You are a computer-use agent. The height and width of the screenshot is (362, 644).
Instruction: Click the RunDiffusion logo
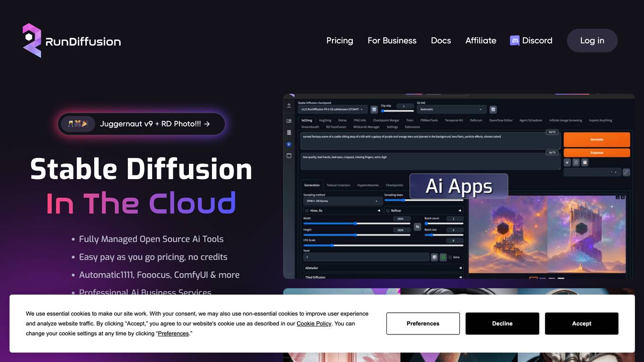(72, 41)
